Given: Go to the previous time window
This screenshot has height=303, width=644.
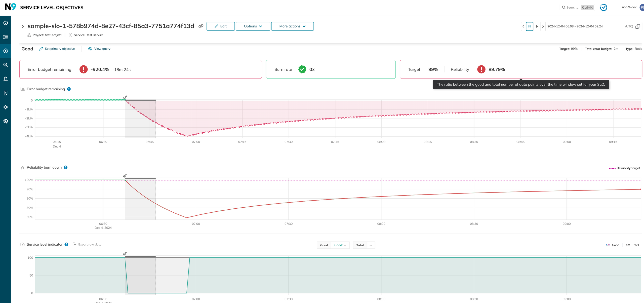Looking at the screenshot, I should pyautogui.click(x=524, y=26).
